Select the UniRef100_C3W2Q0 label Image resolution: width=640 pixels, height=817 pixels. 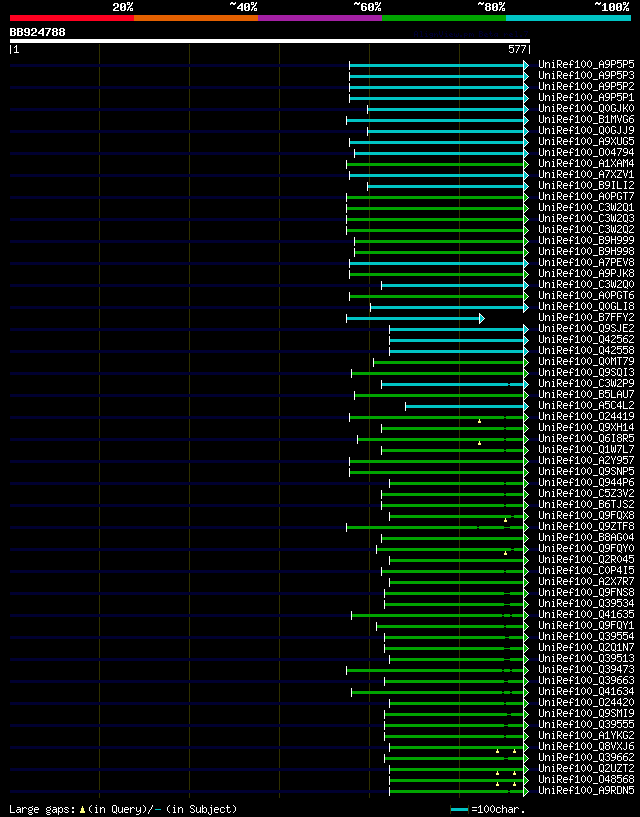586,284
